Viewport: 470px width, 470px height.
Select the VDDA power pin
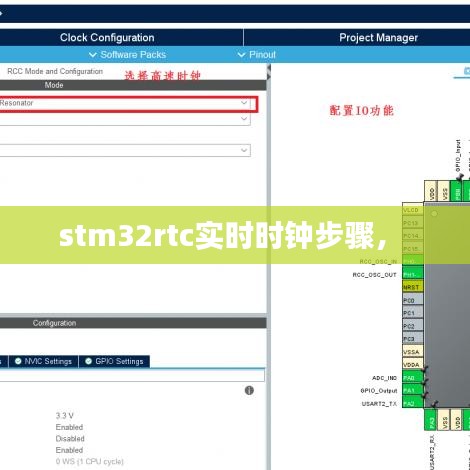[x=413, y=365]
